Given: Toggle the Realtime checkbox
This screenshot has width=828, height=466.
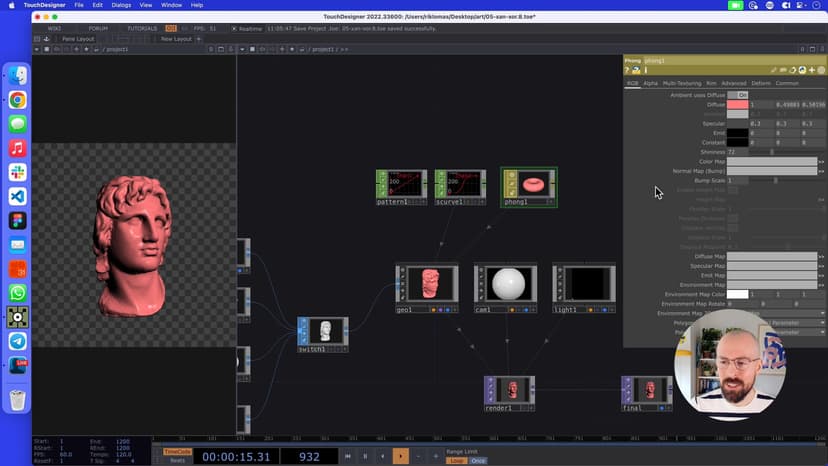Looking at the screenshot, I should pyautogui.click(x=233, y=29).
